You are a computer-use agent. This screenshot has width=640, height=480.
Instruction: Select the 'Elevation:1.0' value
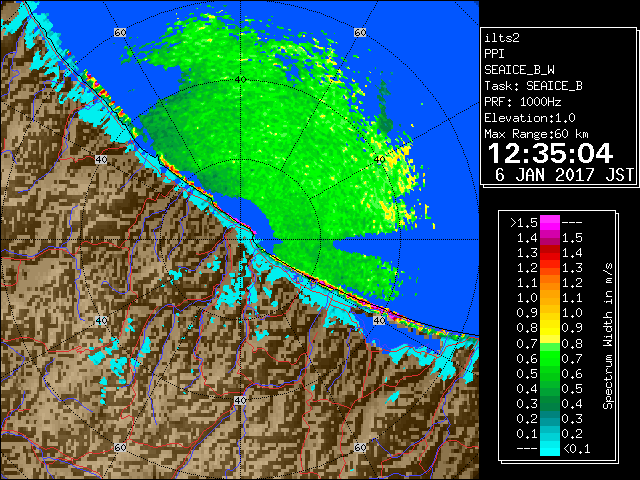[x=529, y=118]
